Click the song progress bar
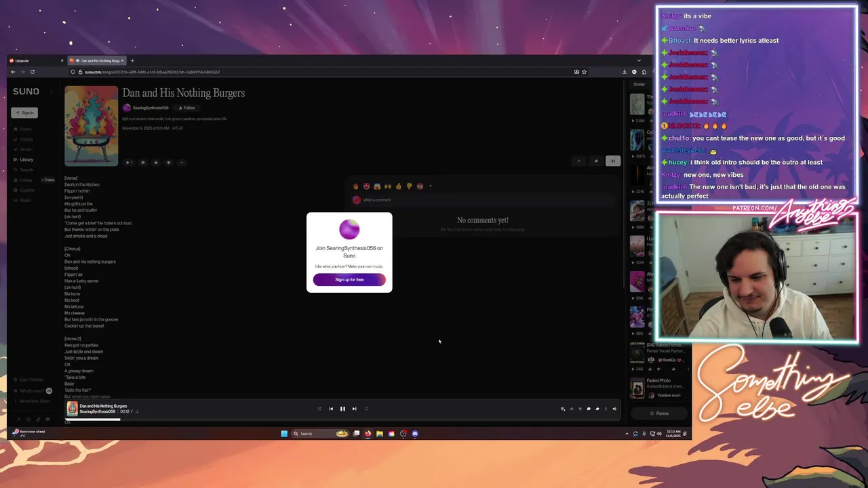Image resolution: width=868 pixels, height=488 pixels. pyautogui.click(x=342, y=420)
